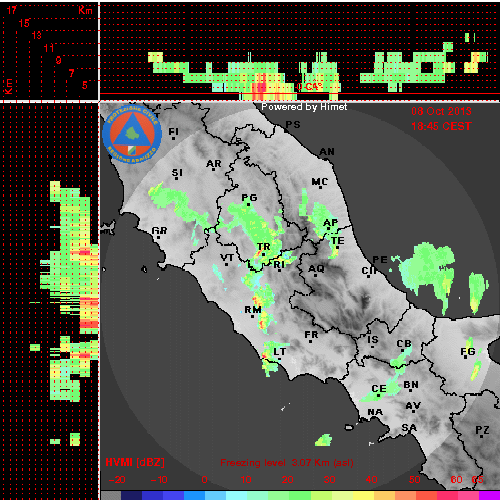Click the Protezione Civile Abruzzo logo
The height and width of the screenshot is (500, 500).
(x=132, y=134)
